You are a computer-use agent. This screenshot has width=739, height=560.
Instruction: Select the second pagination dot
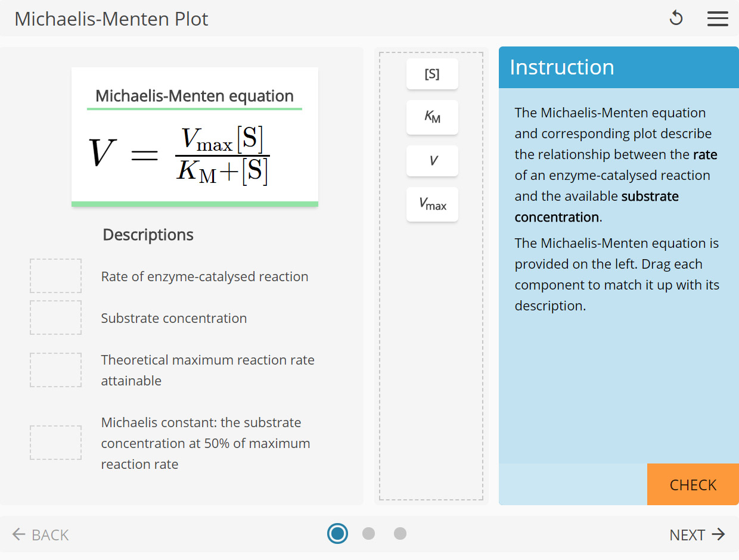tap(369, 534)
